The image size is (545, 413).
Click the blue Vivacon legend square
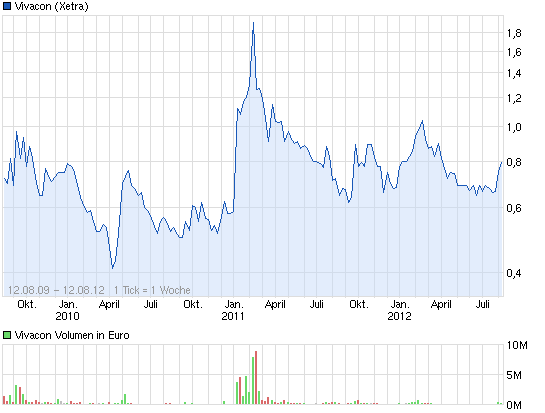(7, 6)
